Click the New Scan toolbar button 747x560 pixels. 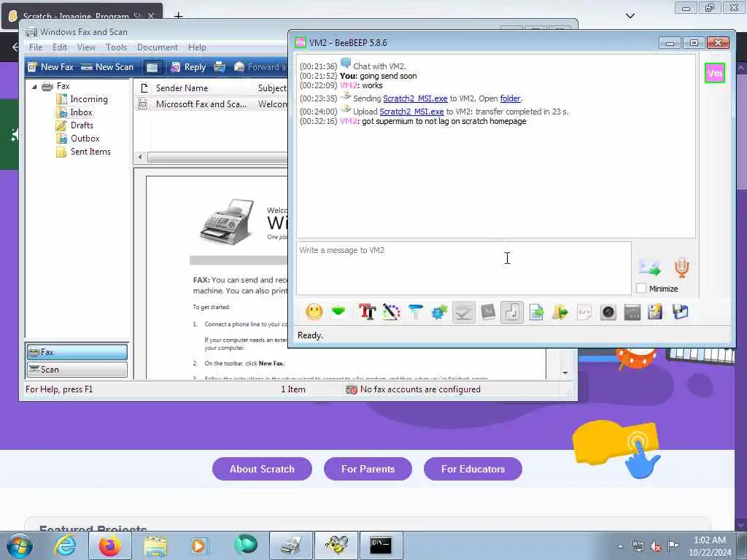(107, 67)
